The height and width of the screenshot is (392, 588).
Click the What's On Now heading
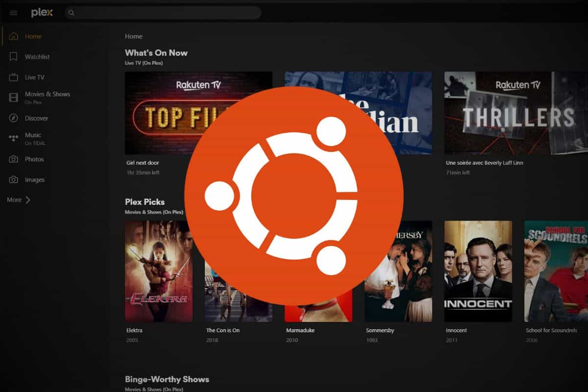click(x=156, y=53)
